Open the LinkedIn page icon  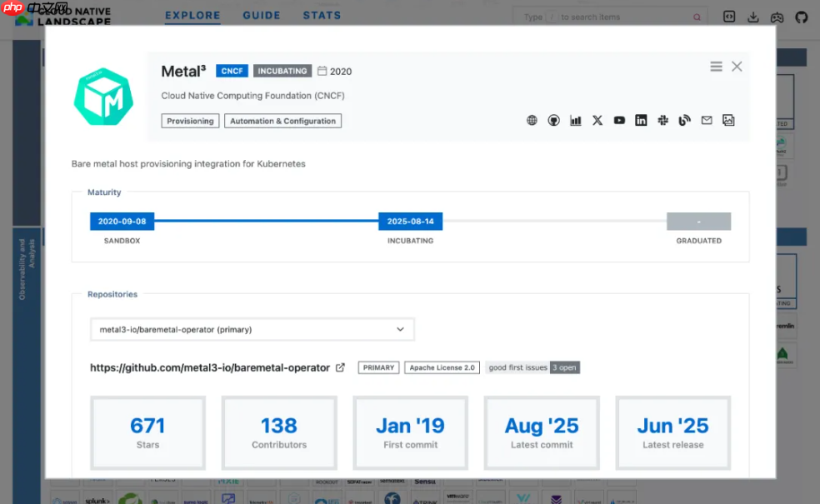tap(641, 121)
